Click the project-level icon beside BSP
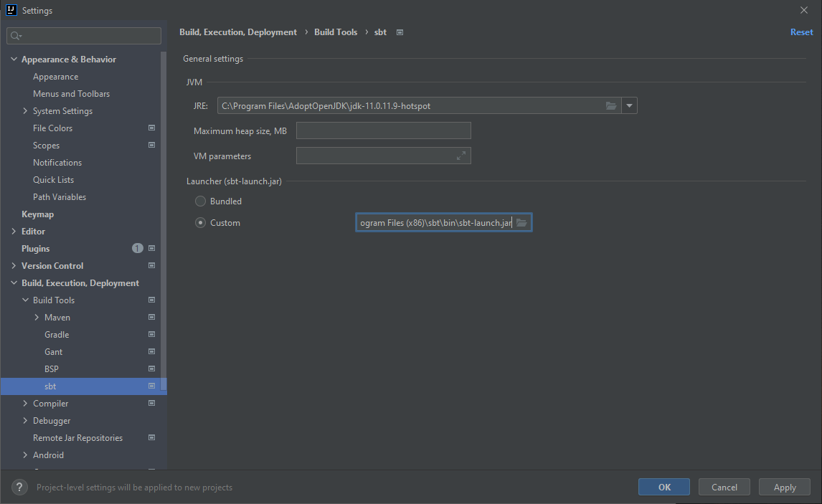Viewport: 822px width, 504px height. pyautogui.click(x=151, y=369)
